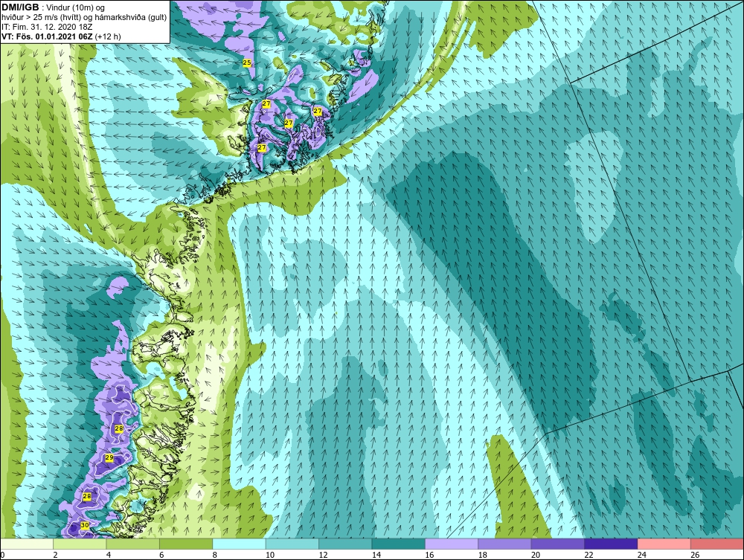Click the bold DMI/IGB title text
Screen dimensions: 744x560
point(20,7)
